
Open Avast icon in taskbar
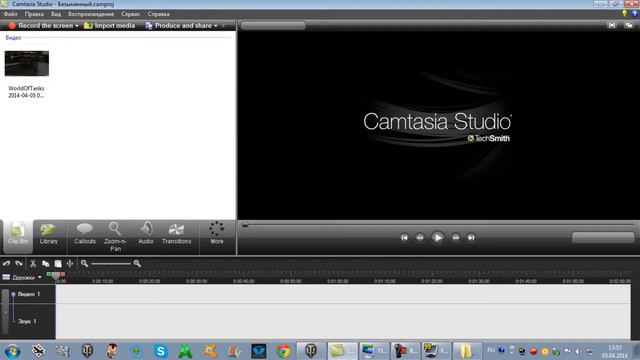[x=210, y=351]
